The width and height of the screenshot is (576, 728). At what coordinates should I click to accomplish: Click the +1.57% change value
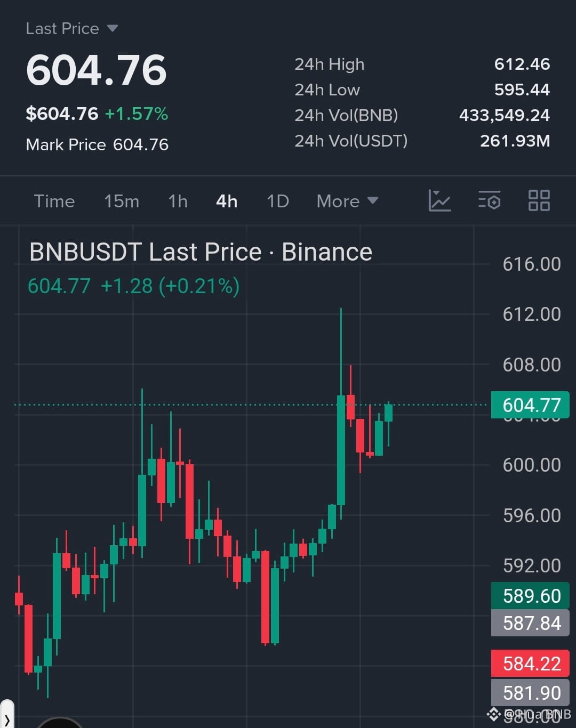[137, 114]
